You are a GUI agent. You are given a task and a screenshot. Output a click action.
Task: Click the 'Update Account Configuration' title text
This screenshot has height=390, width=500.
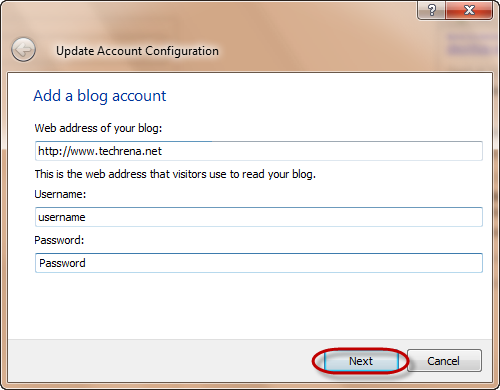click(x=137, y=51)
